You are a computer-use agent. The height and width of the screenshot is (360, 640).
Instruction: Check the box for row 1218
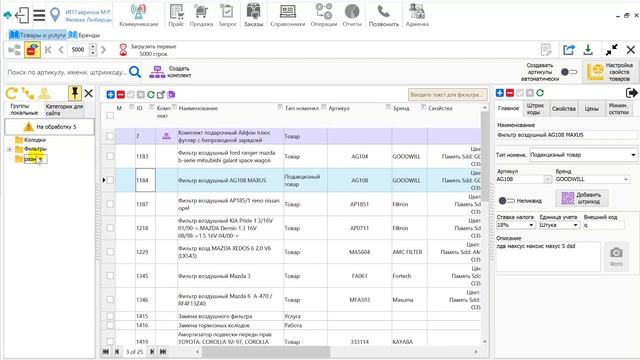point(110,228)
